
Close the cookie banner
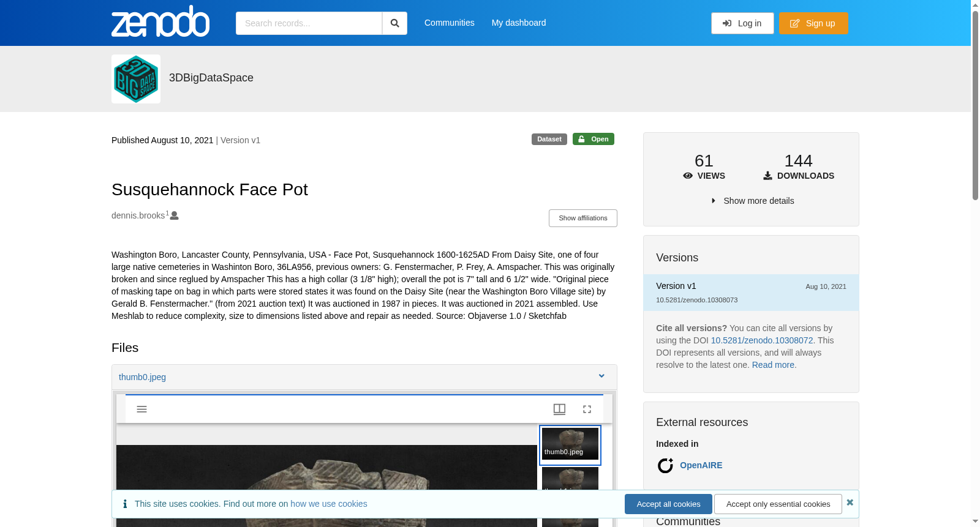[850, 503]
